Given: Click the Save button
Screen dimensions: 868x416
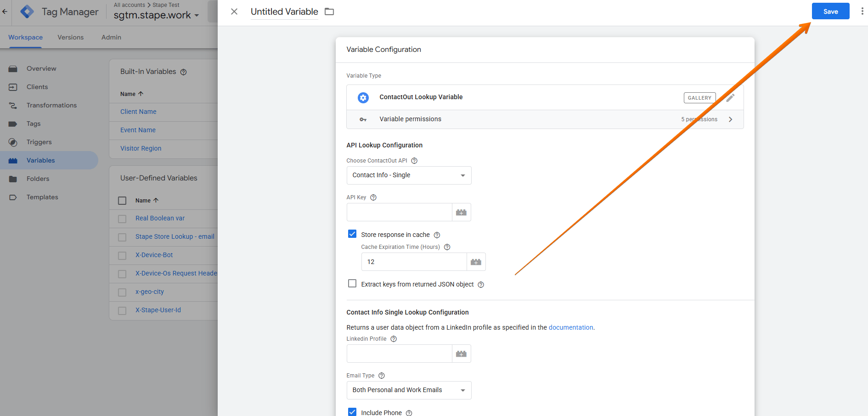Looking at the screenshot, I should [830, 11].
